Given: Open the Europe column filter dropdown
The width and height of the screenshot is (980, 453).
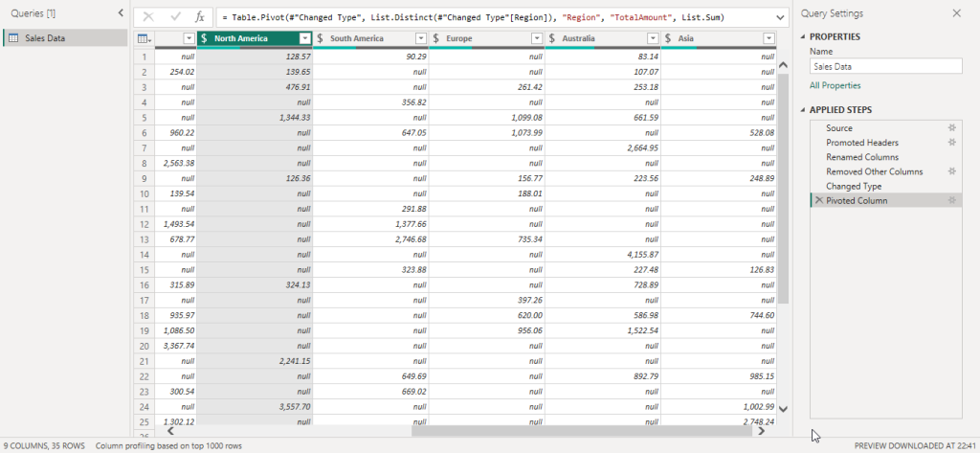Looking at the screenshot, I should click(x=537, y=39).
